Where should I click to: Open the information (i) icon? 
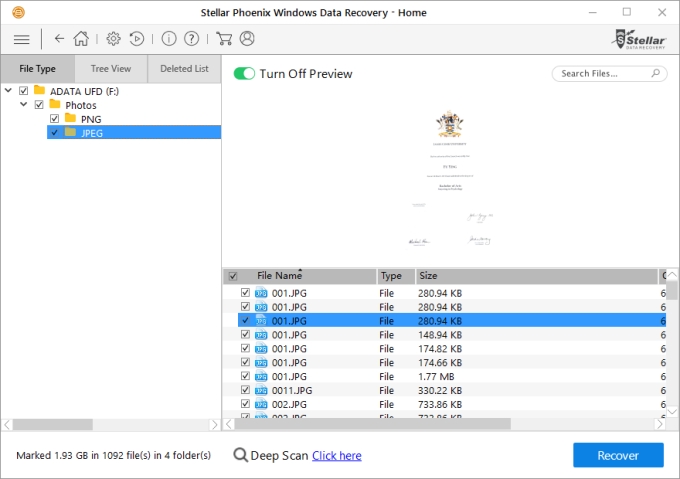(x=169, y=39)
